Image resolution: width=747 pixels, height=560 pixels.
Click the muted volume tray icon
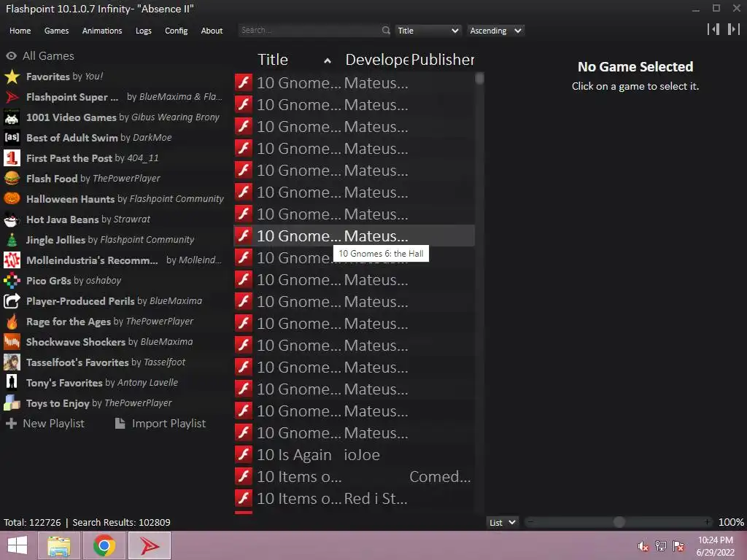tap(643, 545)
